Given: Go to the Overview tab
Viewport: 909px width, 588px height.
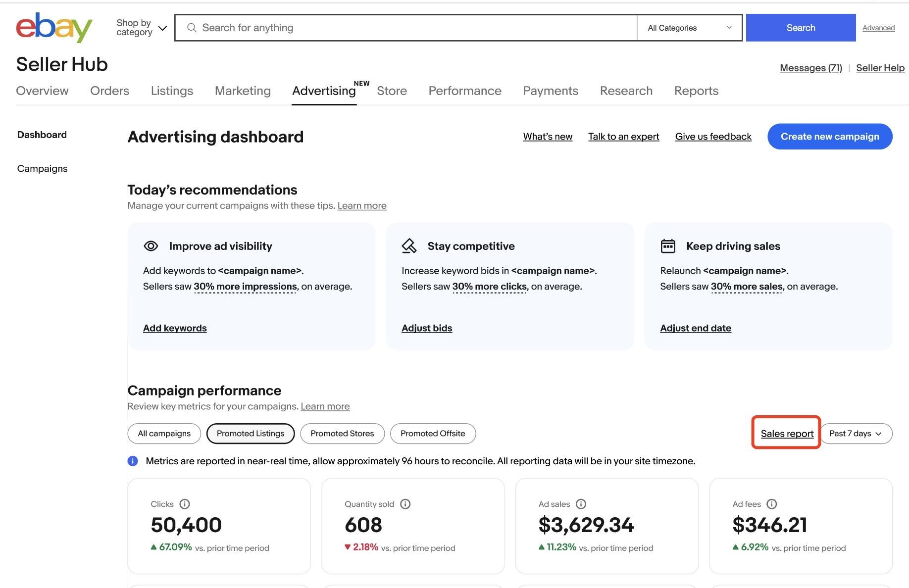Looking at the screenshot, I should pyautogui.click(x=42, y=91).
